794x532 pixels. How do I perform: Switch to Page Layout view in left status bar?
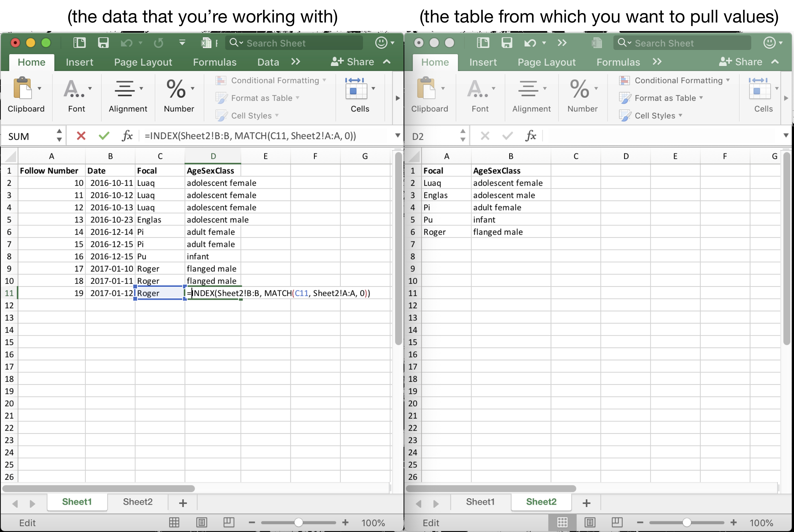[x=202, y=523]
